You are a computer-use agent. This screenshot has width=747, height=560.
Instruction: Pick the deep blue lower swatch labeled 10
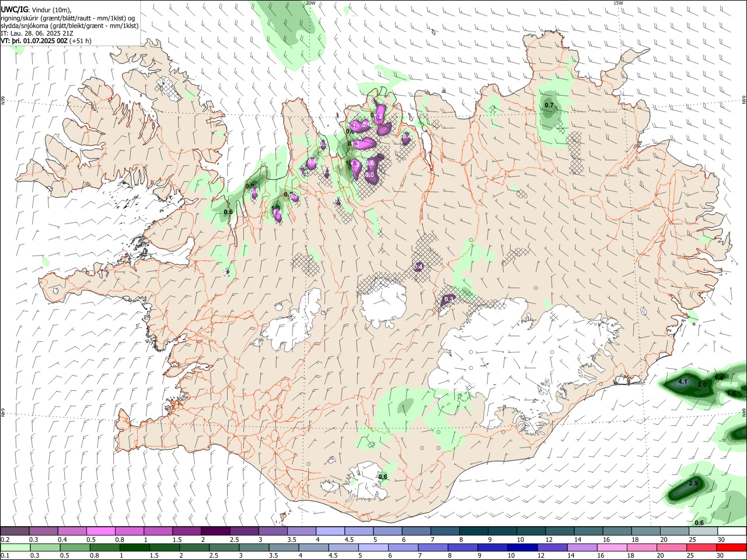pyautogui.click(x=522, y=547)
